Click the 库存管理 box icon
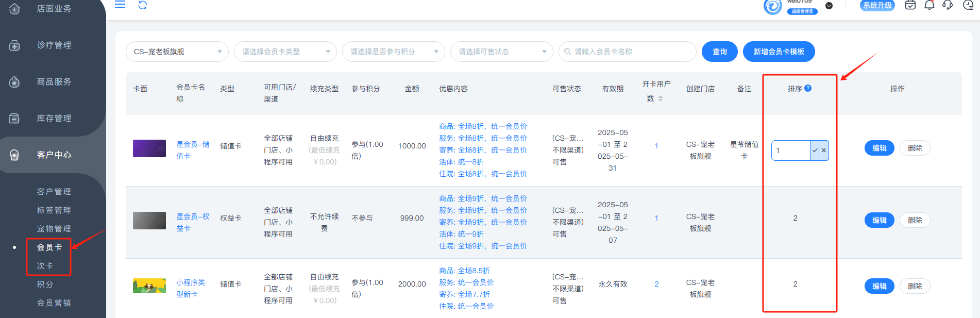The image size is (980, 318). (x=14, y=119)
